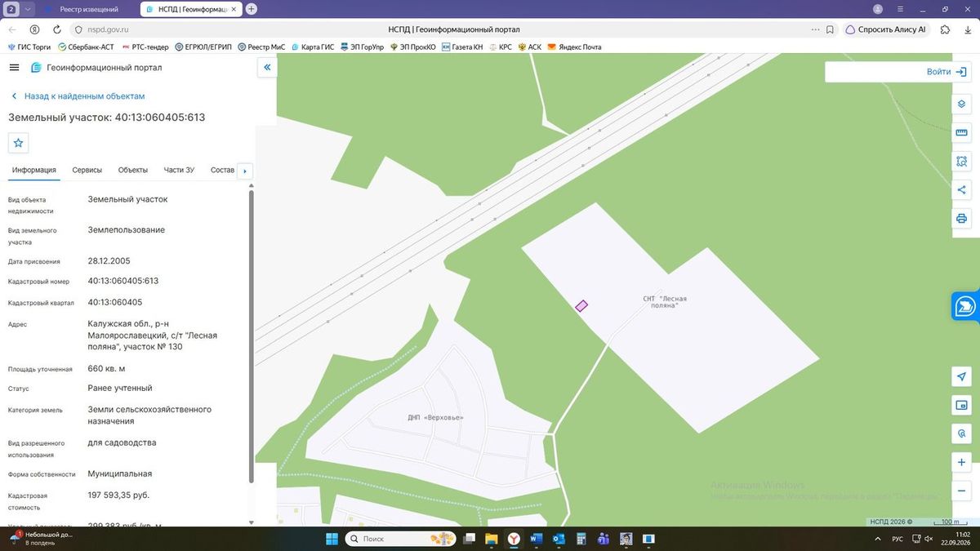
Task: Click the information panel vertical scrollbar
Action: pos(251,336)
